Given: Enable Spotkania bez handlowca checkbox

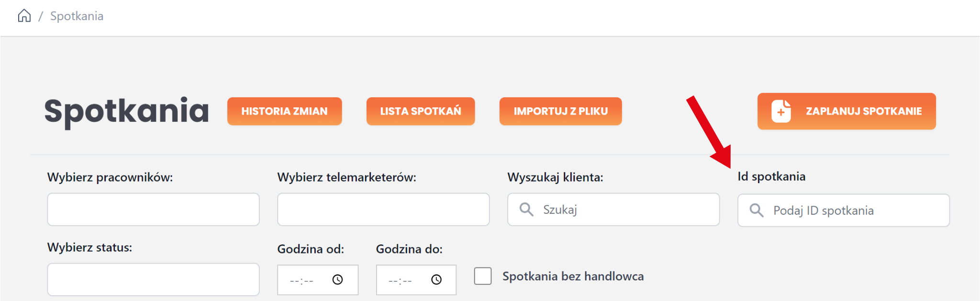Looking at the screenshot, I should [x=483, y=276].
